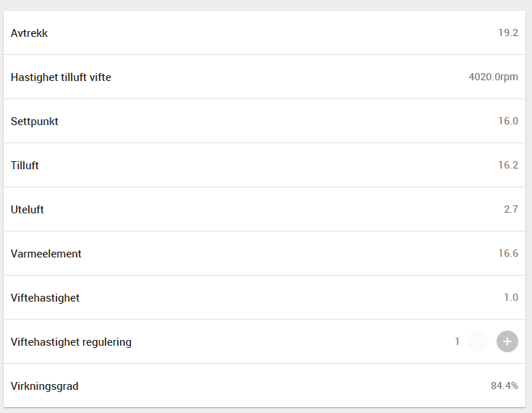The image size is (532, 413).
Task: Click the Uteluft row label
Action: (27, 210)
